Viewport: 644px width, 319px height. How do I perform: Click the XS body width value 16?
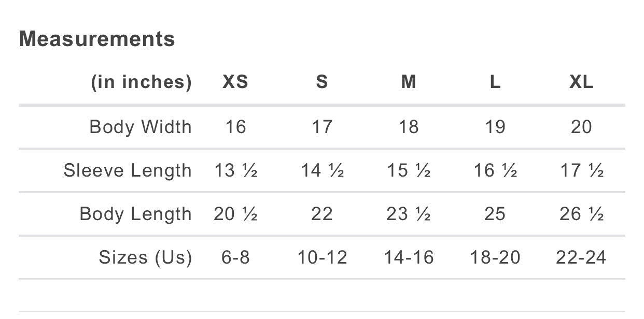[x=235, y=127]
